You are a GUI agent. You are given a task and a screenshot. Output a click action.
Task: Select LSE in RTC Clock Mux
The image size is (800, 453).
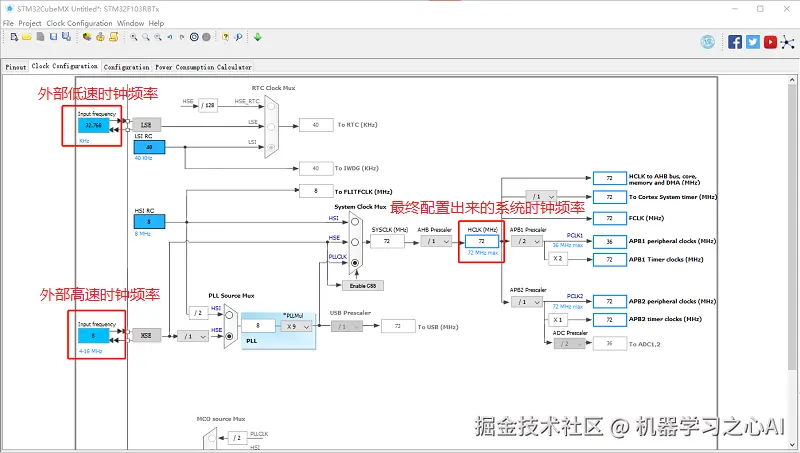tap(271, 127)
